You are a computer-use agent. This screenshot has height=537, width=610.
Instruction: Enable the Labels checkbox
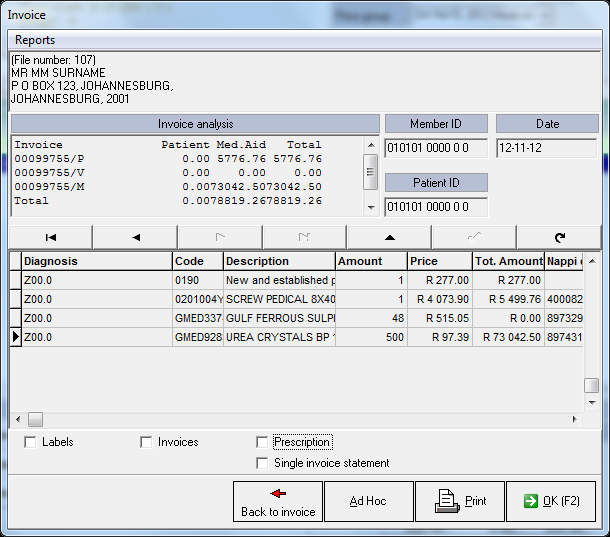pos(30,442)
